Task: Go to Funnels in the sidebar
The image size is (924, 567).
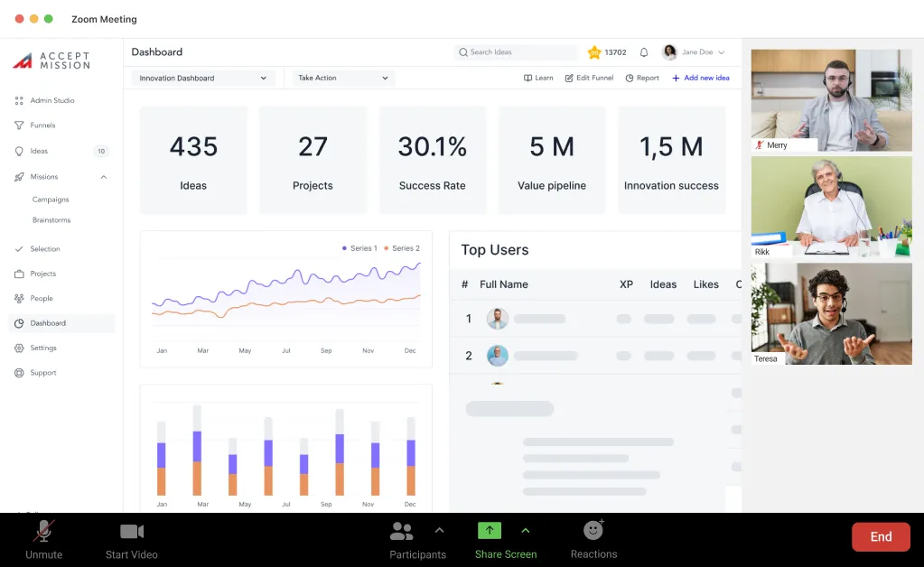Action: point(42,125)
